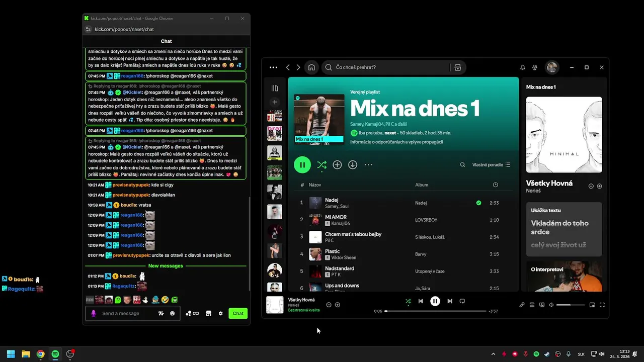The width and height of the screenshot is (644, 362).
Task: Open play queue
Action: click(x=532, y=305)
